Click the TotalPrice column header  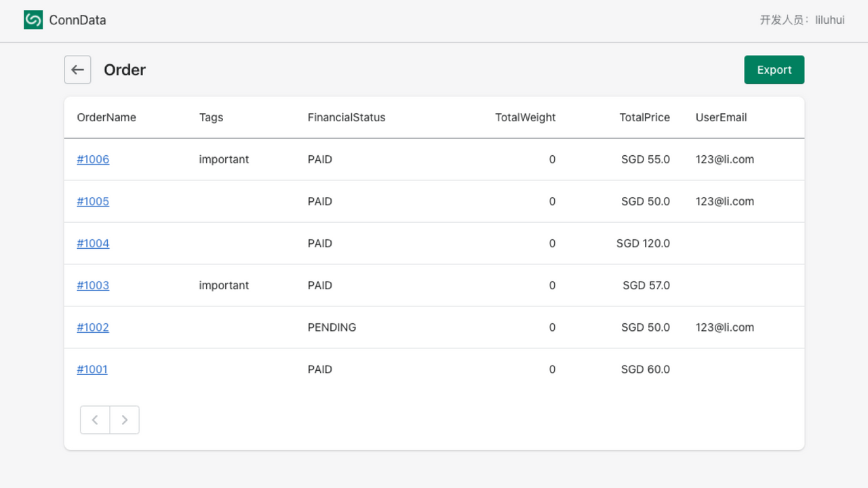(x=645, y=117)
